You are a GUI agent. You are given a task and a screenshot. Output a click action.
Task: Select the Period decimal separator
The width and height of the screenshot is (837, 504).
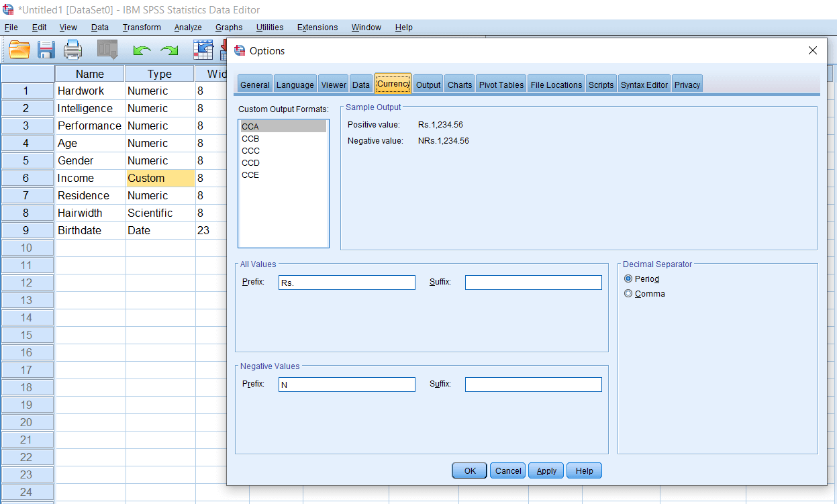pos(628,279)
